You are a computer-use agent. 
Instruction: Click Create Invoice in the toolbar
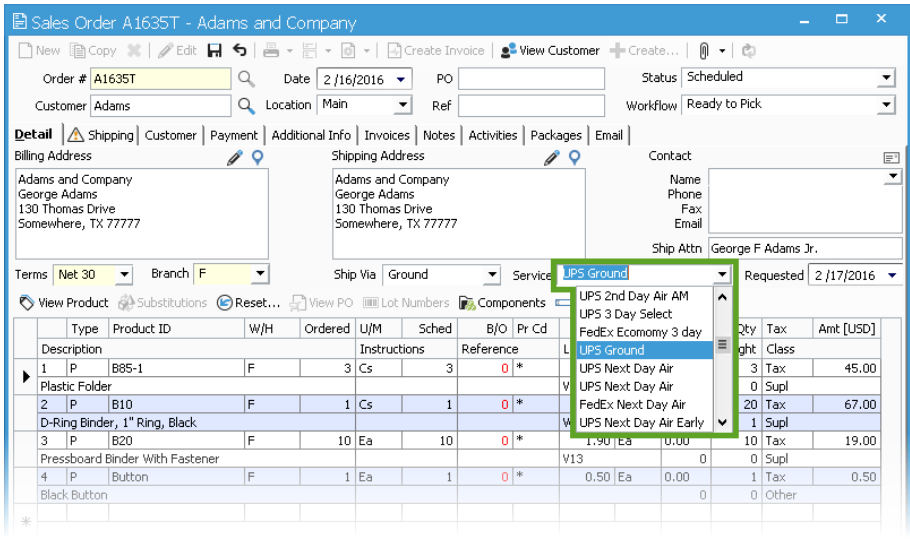coord(436,51)
